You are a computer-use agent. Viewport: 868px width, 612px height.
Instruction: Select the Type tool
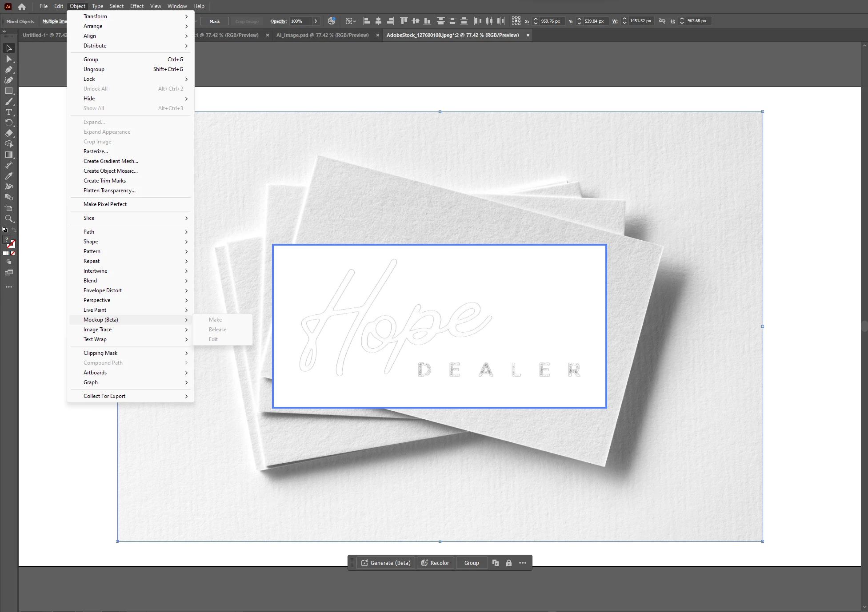(9, 112)
